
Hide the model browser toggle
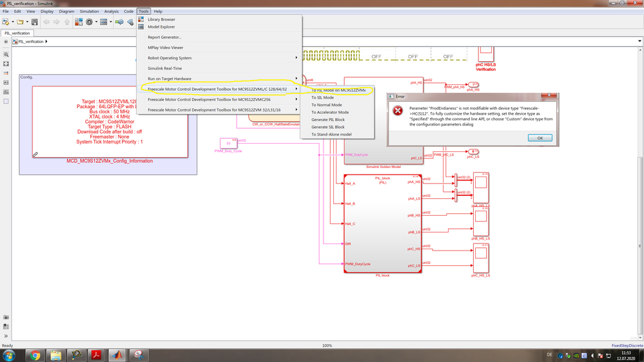6,41
